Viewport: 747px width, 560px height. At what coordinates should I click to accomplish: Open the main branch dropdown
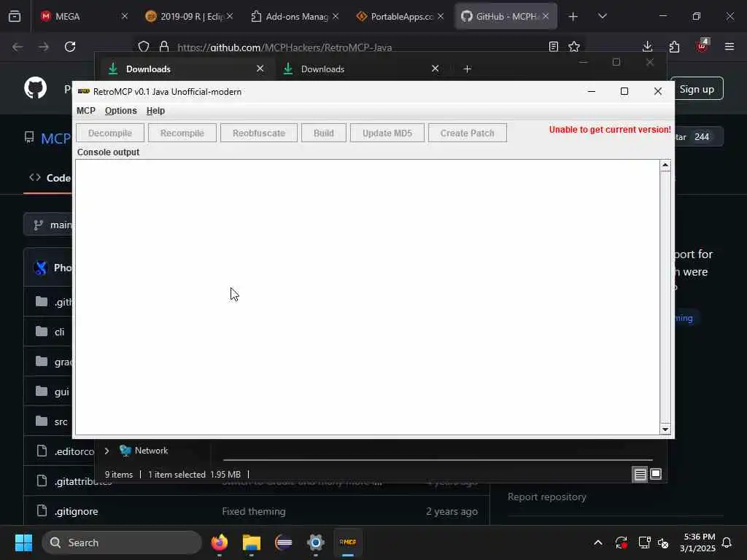47,225
